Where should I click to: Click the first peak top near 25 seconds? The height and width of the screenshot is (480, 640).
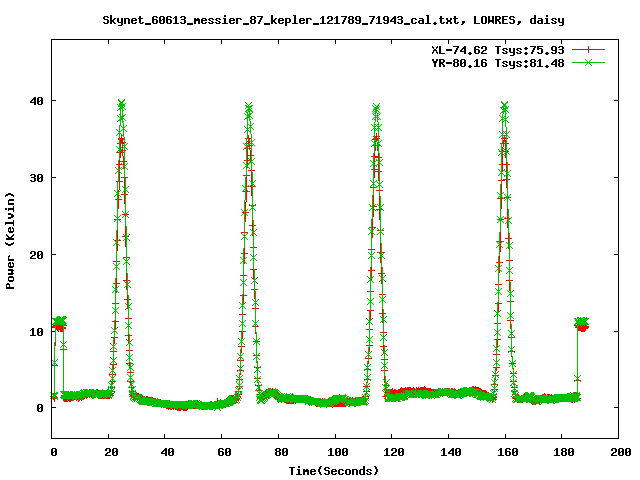(x=121, y=104)
